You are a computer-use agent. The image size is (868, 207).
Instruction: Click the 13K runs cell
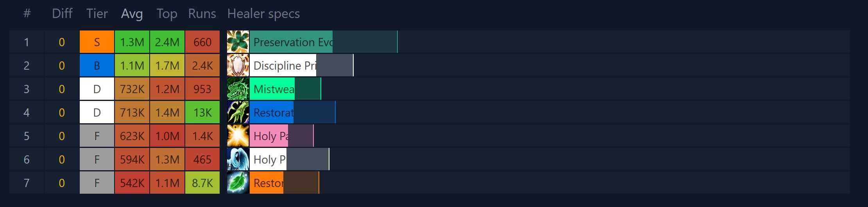[202, 112]
